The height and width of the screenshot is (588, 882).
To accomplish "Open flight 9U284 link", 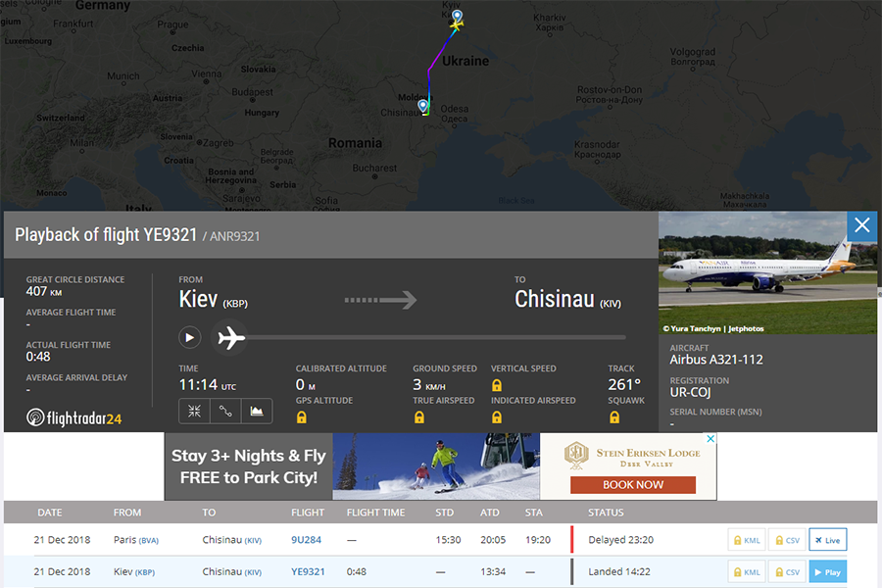I will (306, 540).
